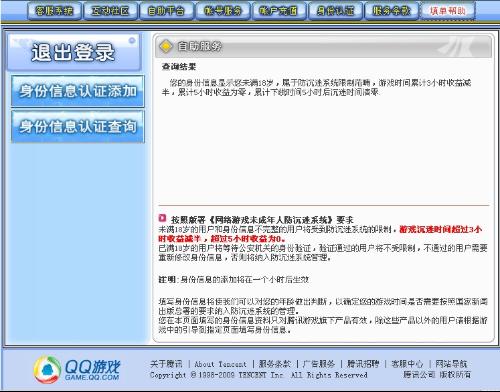
Task: Open the About Tencent footer link
Action: [220, 364]
